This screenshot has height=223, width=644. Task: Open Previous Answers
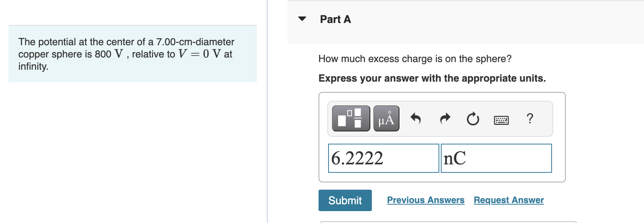(426, 200)
